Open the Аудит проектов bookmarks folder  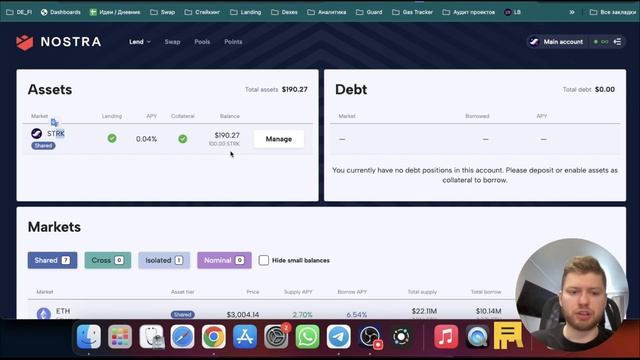(469, 12)
